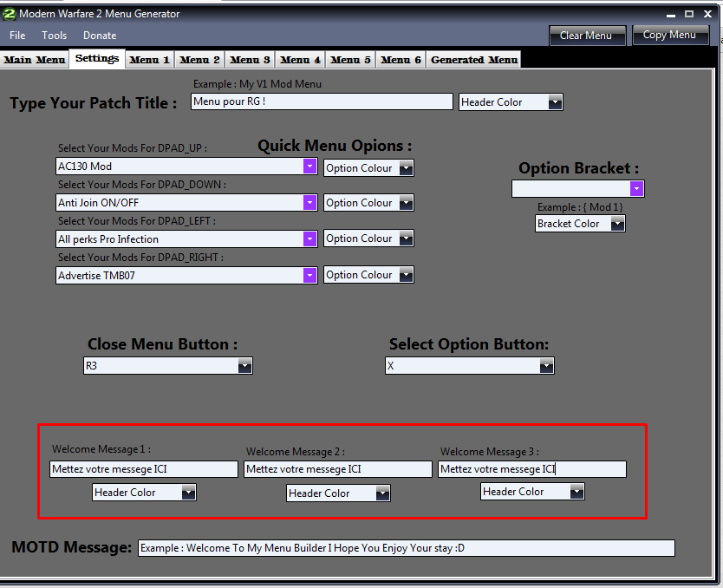The width and height of the screenshot is (723, 588).
Task: Expand DPAD_LEFT mods dropdown (All perks Pro Infection)
Action: point(186,239)
